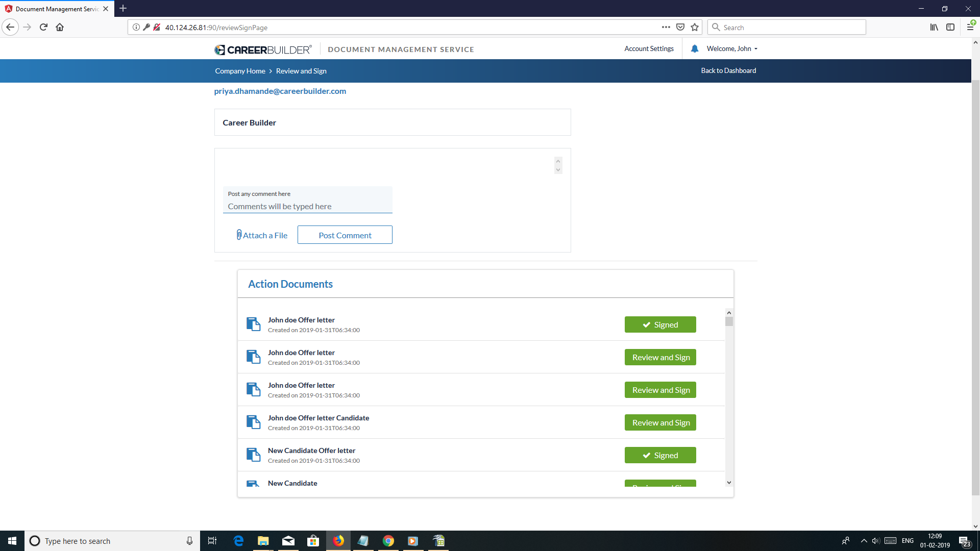Click ENG language indicator
The width and height of the screenshot is (980, 551).
[908, 541]
